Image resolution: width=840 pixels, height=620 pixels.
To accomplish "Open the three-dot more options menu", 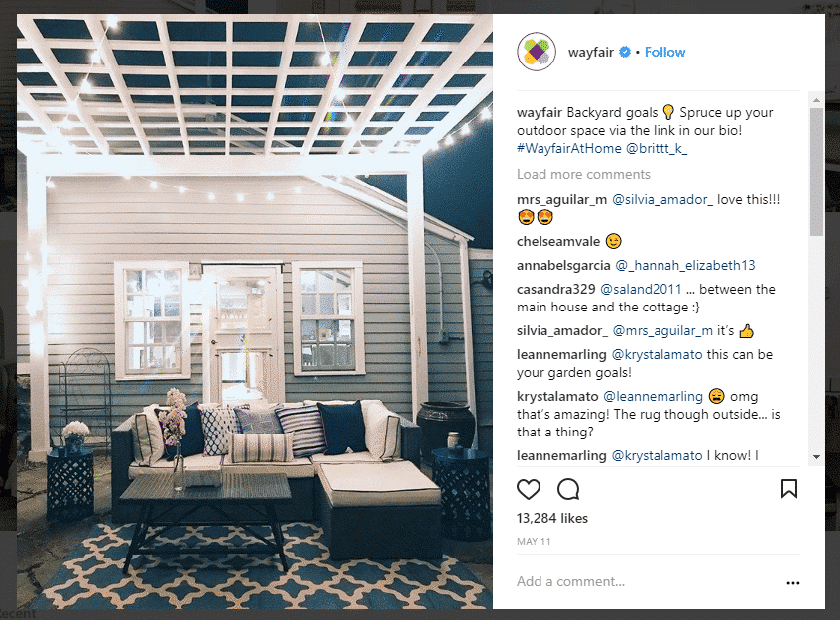I will pos(793,583).
